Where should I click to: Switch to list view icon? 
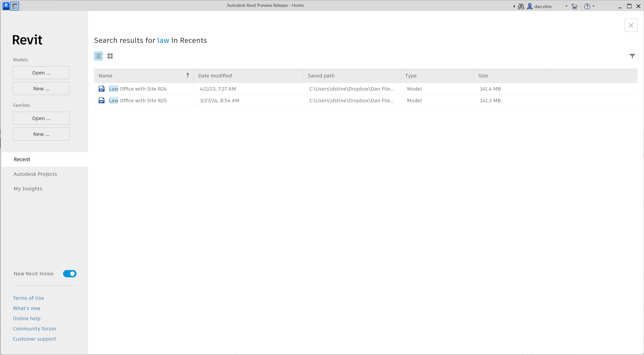(x=98, y=56)
